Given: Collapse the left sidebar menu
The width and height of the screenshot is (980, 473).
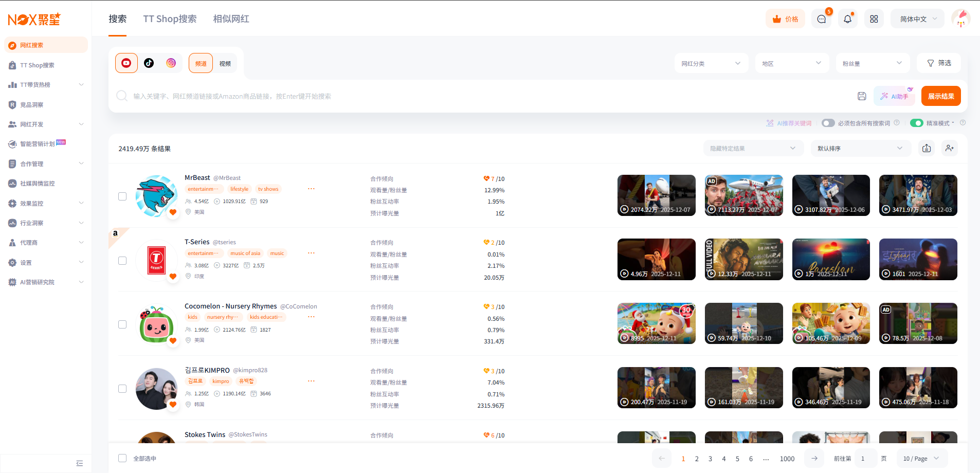Looking at the screenshot, I should point(79,463).
